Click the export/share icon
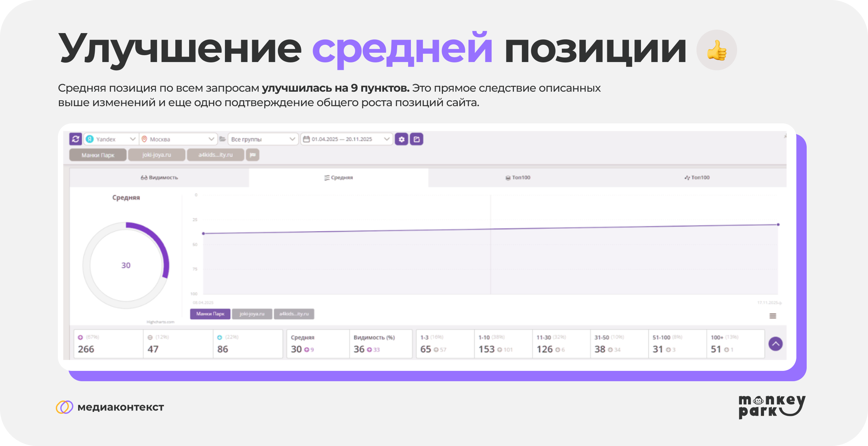 pos(416,139)
